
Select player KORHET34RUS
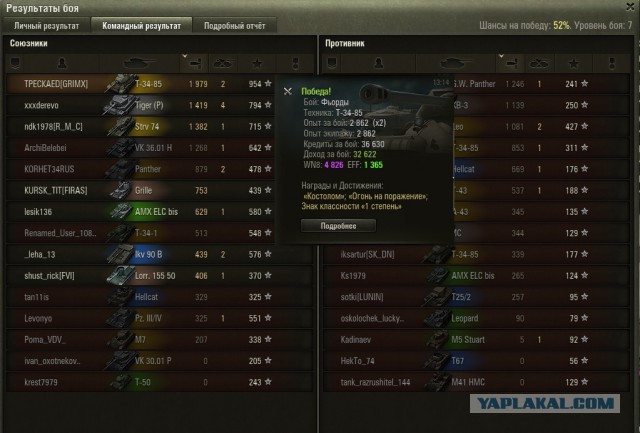[49, 169]
